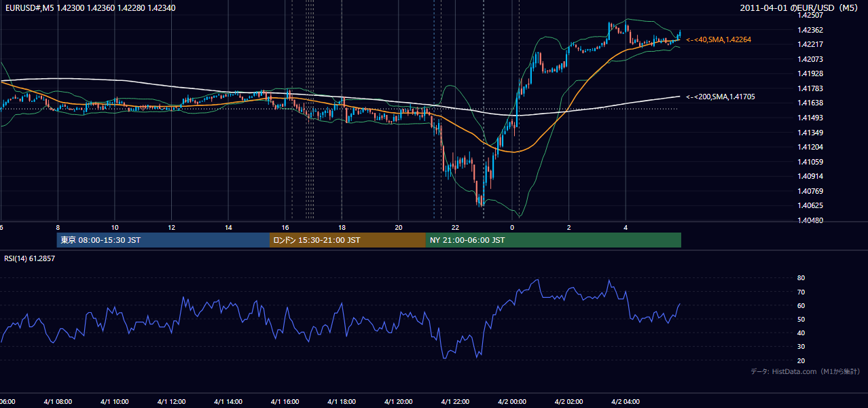Select the NY 21:00-06:00 JST session bar

[x=554, y=240]
